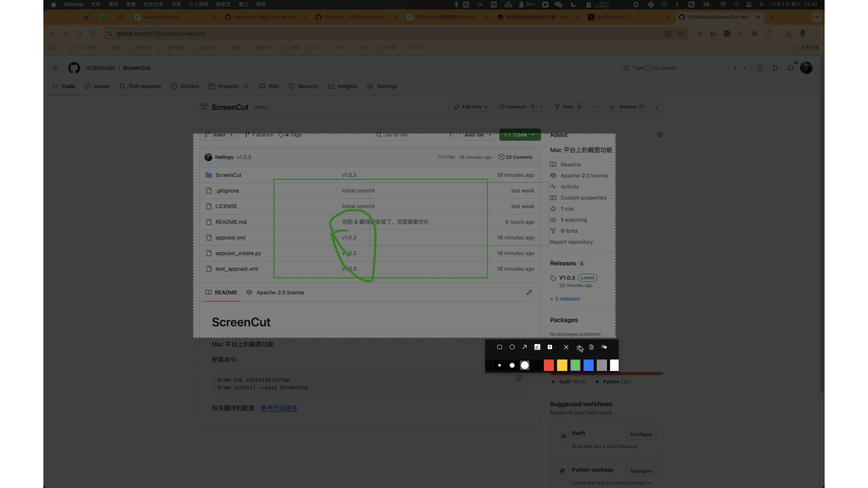Focus the Type / to search field
This screenshot has width=868, height=488.
coord(670,68)
